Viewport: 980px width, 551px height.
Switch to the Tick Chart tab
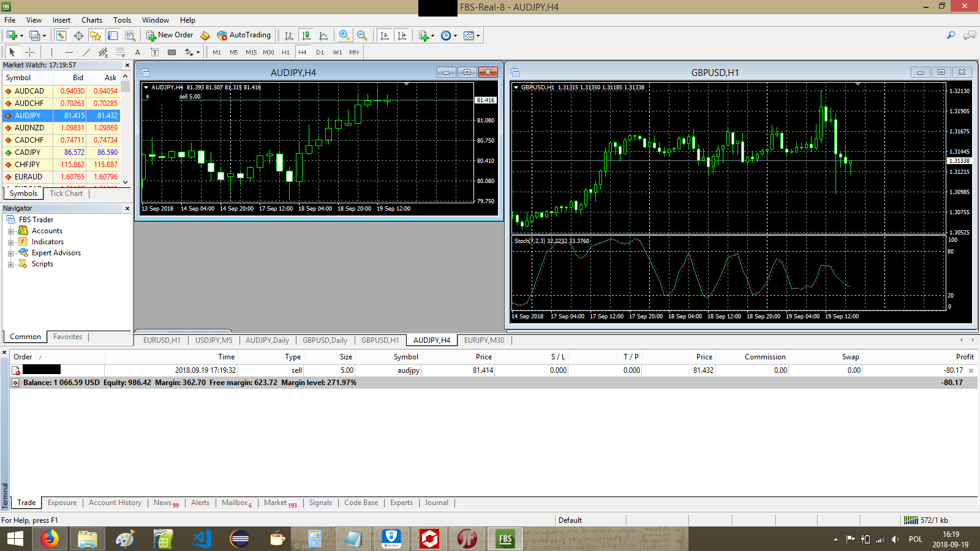[x=66, y=193]
